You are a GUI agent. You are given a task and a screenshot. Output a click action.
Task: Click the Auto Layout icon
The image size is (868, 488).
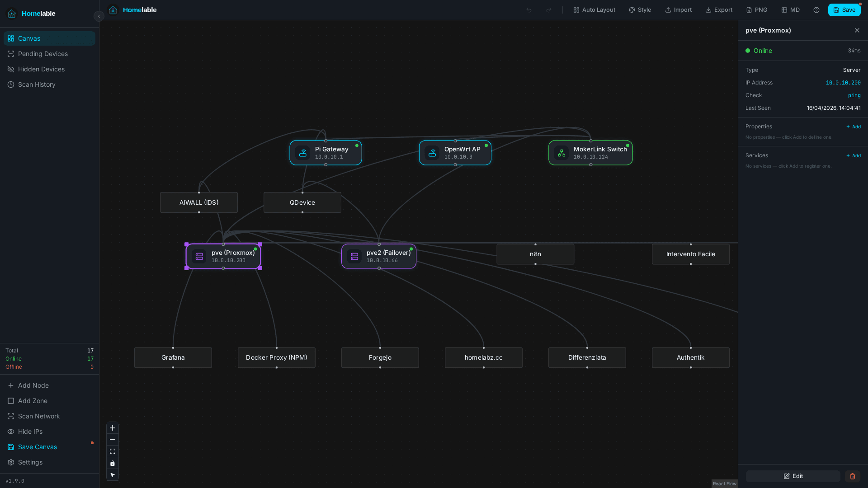(576, 9)
